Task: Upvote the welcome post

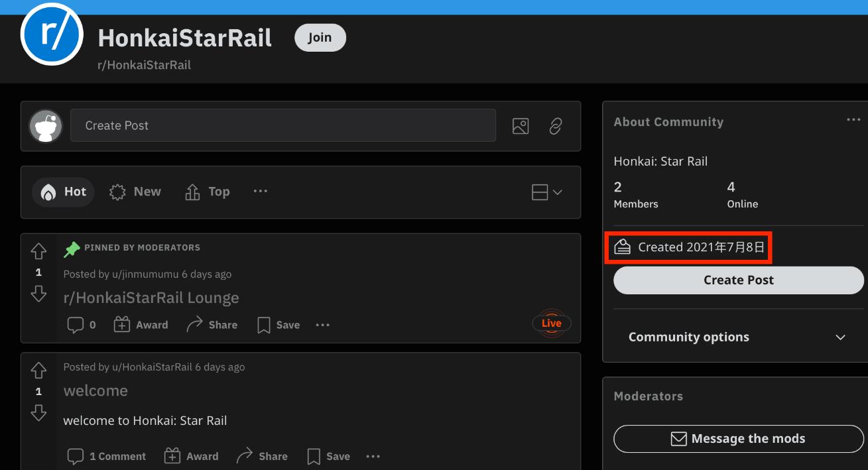Action: pos(38,371)
